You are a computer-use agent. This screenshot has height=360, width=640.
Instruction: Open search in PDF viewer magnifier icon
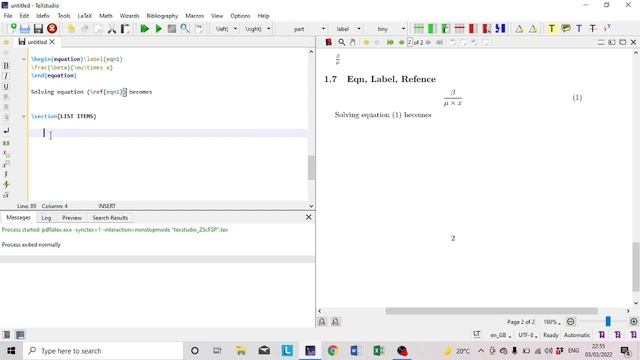(x=342, y=42)
